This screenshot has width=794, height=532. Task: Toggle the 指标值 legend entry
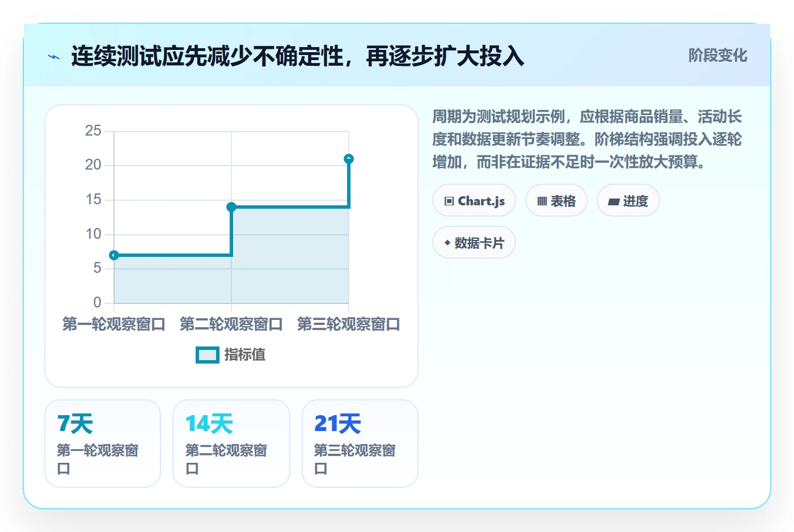coord(231,354)
